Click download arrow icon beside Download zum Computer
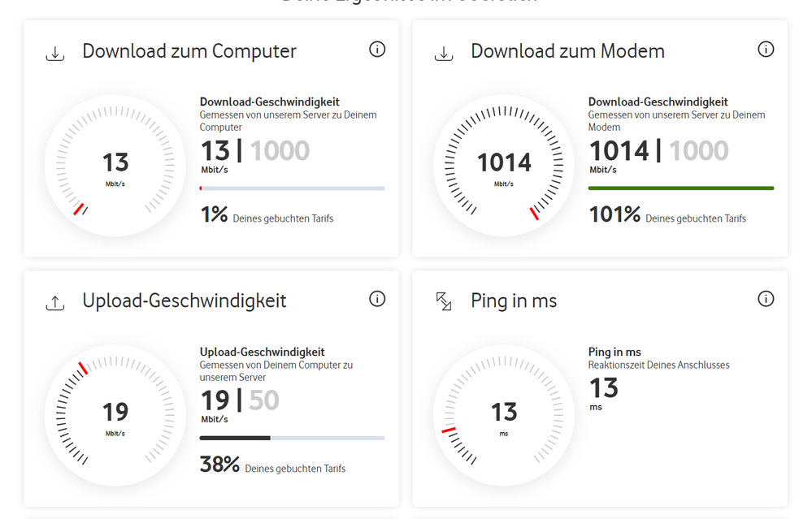 click(55, 54)
